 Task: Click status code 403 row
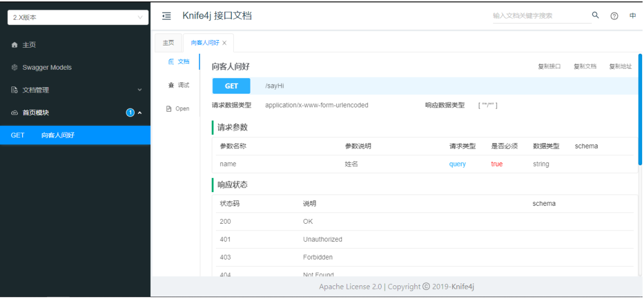425,257
